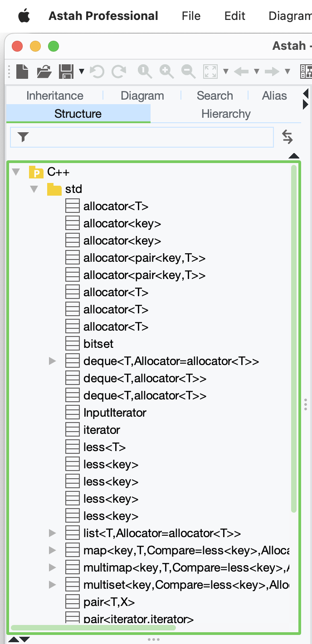Click the New file toolbar icon

[22, 71]
